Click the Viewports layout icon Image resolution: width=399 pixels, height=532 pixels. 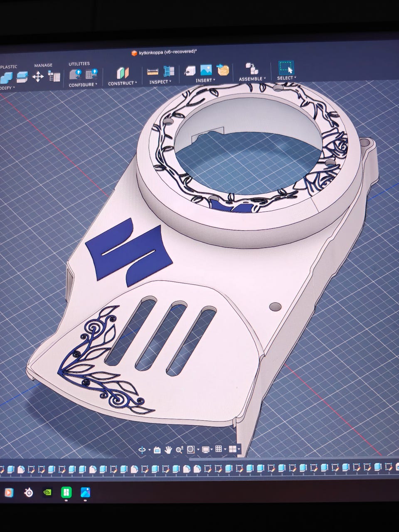click(x=233, y=448)
